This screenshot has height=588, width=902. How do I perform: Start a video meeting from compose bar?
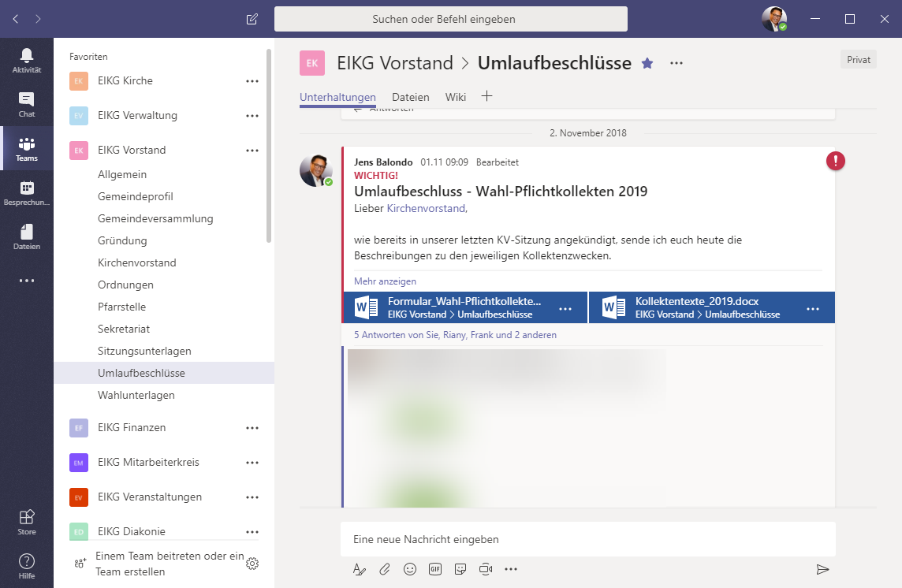486,569
